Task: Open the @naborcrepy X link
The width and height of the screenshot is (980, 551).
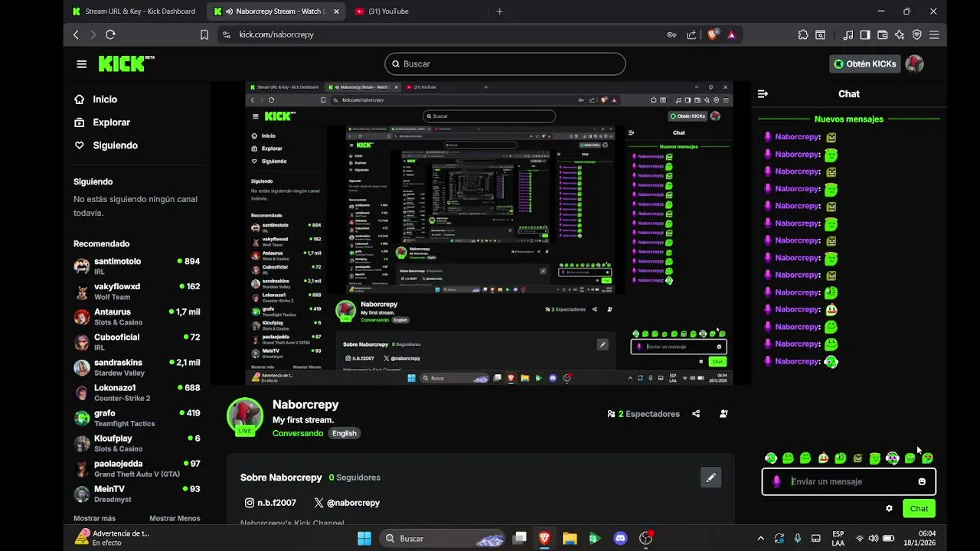Action: click(x=347, y=503)
